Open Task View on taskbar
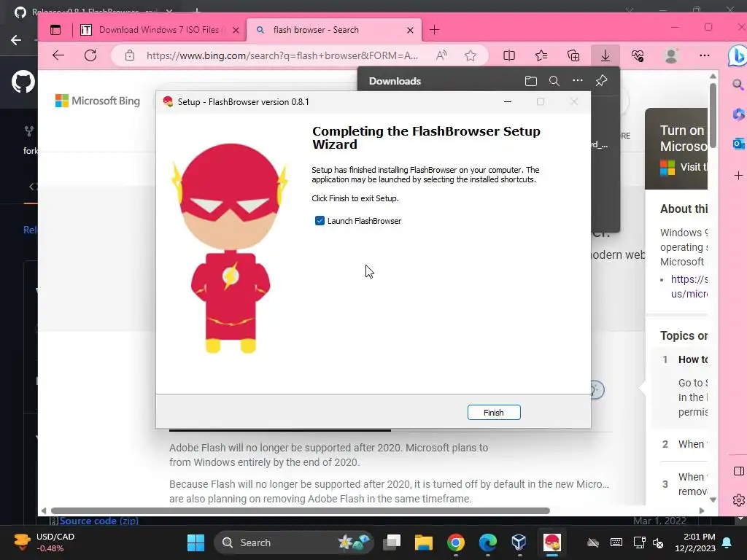Screen dimensions: 747x560 click(392, 542)
